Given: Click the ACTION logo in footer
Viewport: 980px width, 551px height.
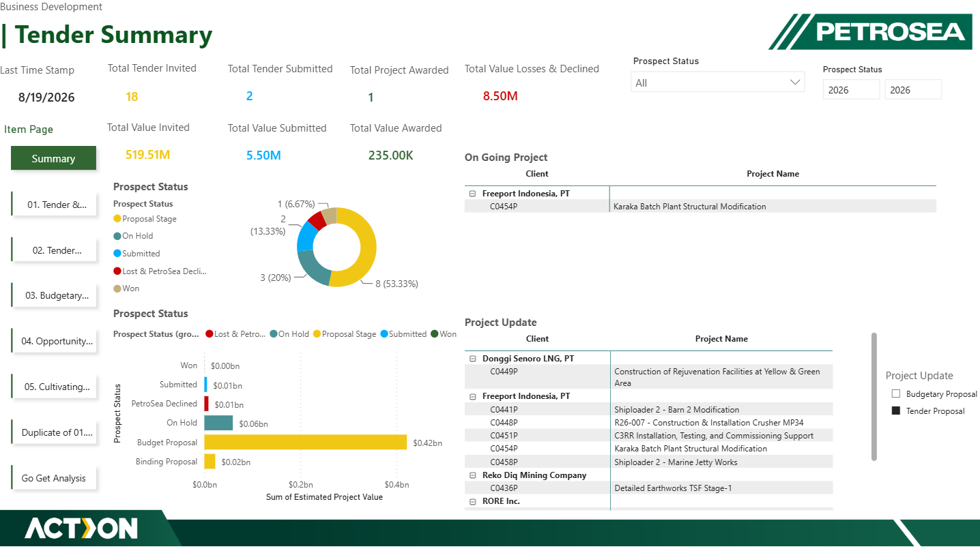Looking at the screenshot, I should point(81,528).
